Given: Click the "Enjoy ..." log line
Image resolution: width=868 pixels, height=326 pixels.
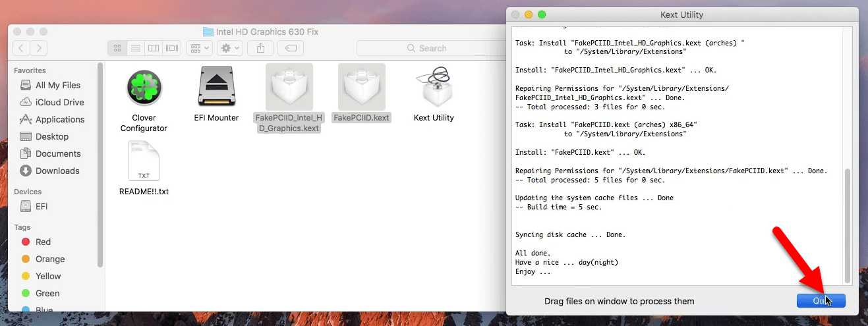Looking at the screenshot, I should pos(533,271).
